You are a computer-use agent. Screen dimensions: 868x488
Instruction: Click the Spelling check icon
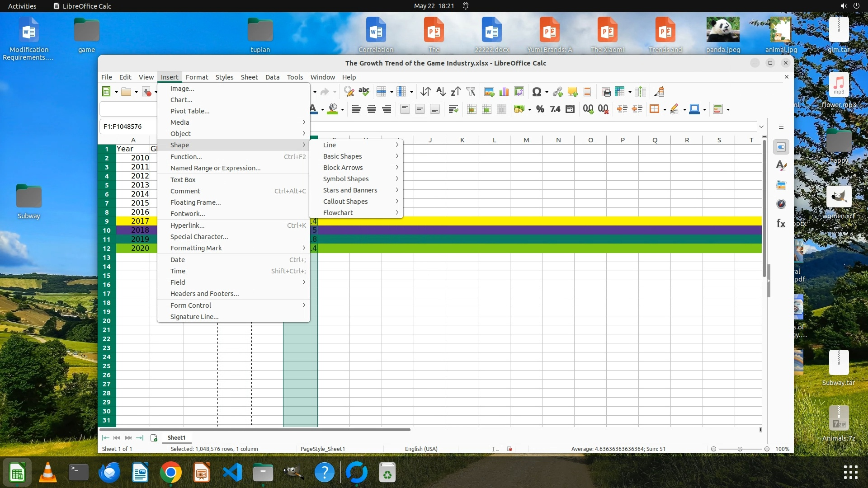(364, 92)
